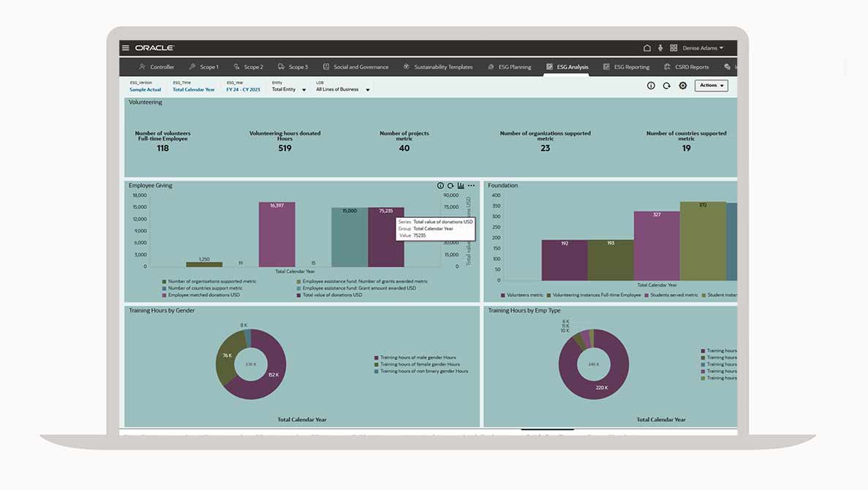
Task: Expand All Lines of Business dropdown
Action: point(343,89)
